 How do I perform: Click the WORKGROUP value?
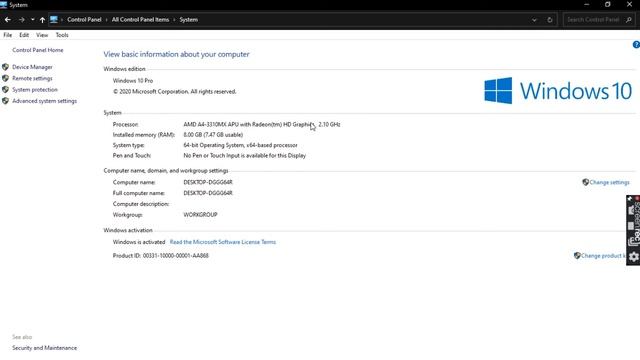point(200,215)
